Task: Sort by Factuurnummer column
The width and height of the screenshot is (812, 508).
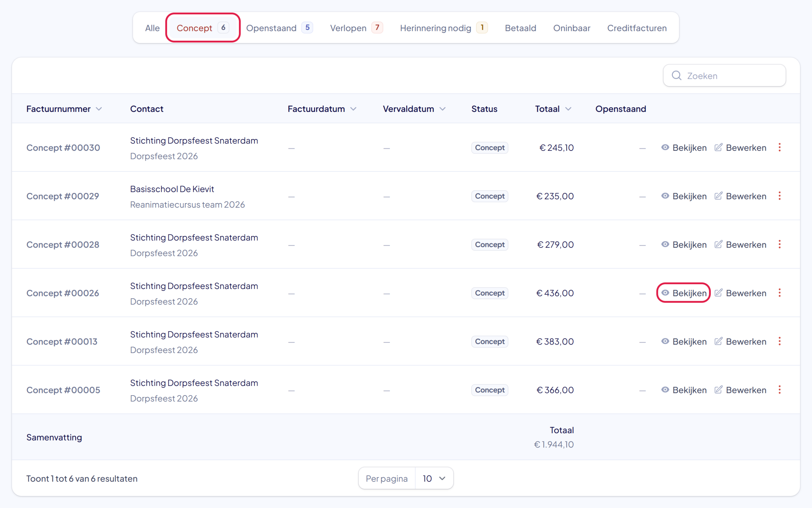Action: (x=64, y=109)
